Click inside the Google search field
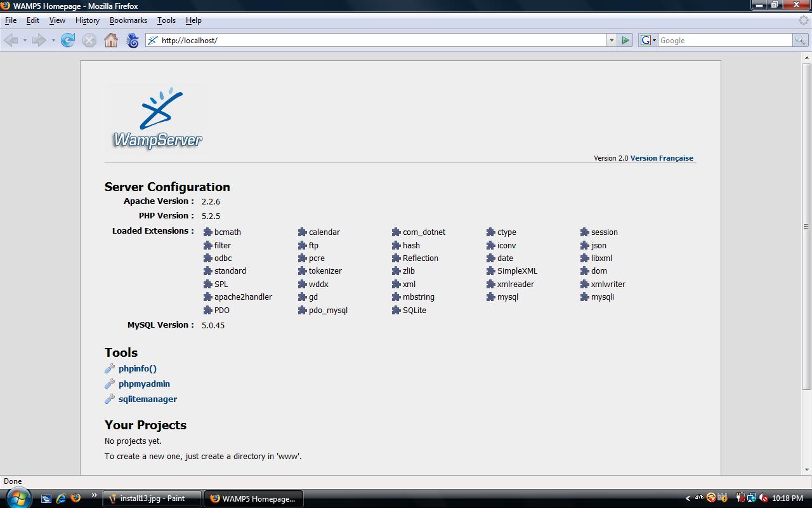 (724, 40)
